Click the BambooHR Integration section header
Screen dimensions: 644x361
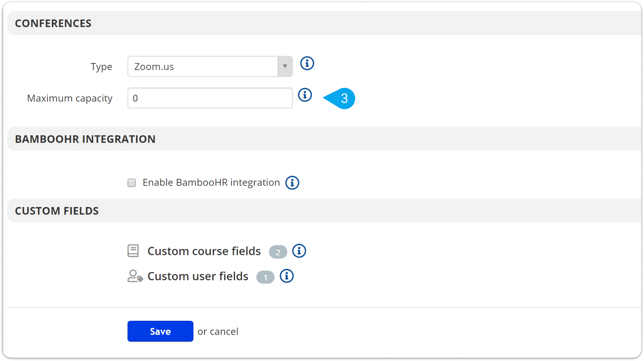pyautogui.click(x=85, y=139)
